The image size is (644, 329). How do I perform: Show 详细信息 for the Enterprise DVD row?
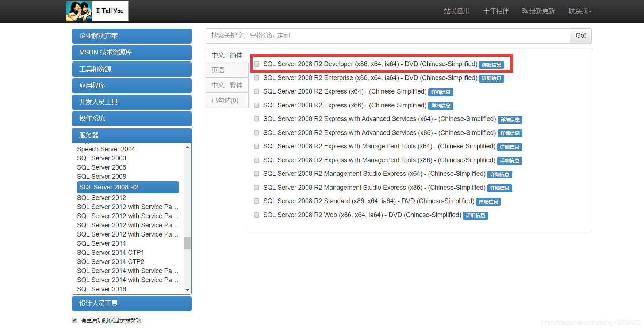tap(491, 78)
